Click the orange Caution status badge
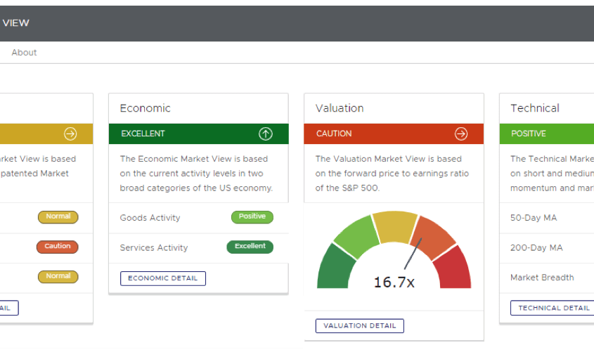 (58, 247)
